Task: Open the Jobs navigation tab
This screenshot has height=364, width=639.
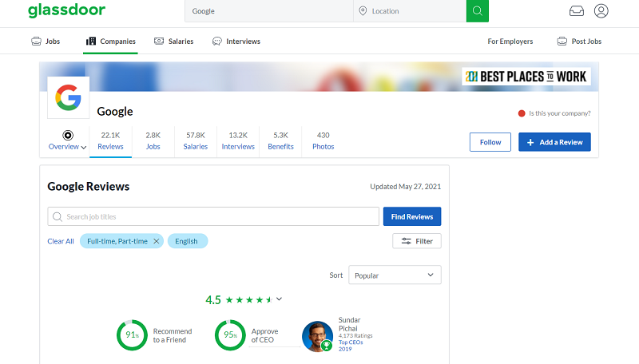Action: coord(46,42)
